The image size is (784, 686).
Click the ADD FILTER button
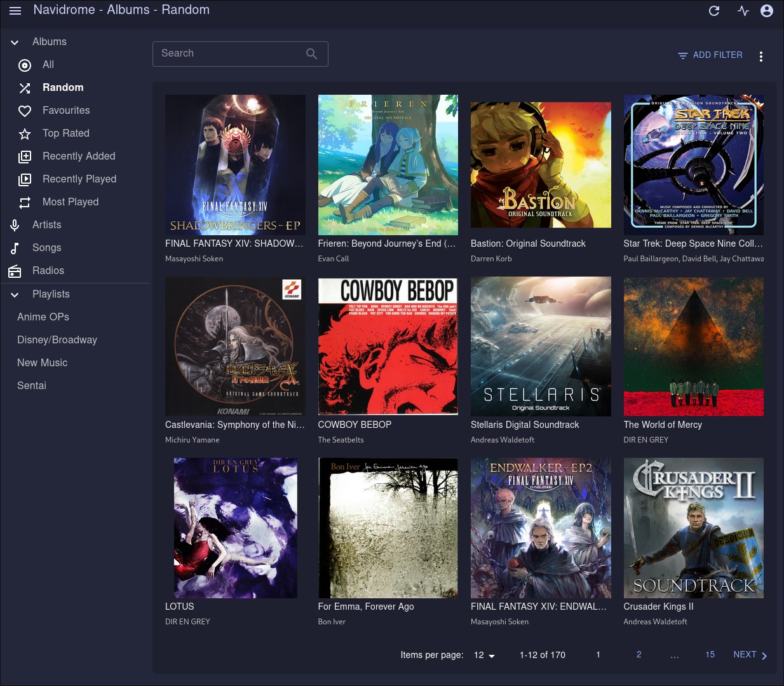[x=710, y=55]
